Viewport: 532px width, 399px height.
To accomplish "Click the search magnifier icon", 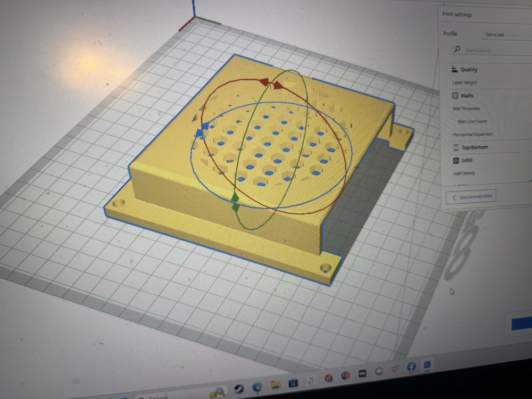I will (456, 49).
